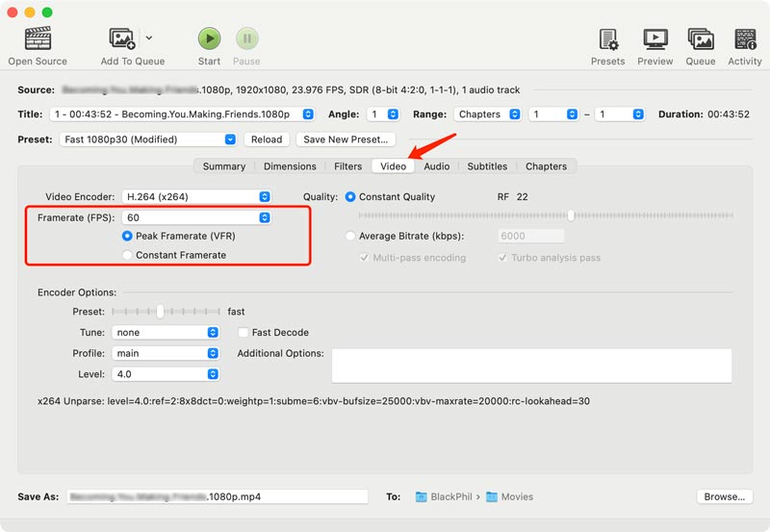This screenshot has width=770, height=532.
Task: Click the Additional Options text field
Action: (x=531, y=366)
